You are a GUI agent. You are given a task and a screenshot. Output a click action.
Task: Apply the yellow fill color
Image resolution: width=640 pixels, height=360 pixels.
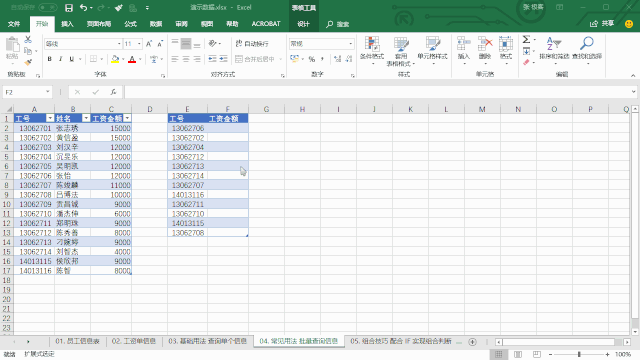click(x=115, y=59)
